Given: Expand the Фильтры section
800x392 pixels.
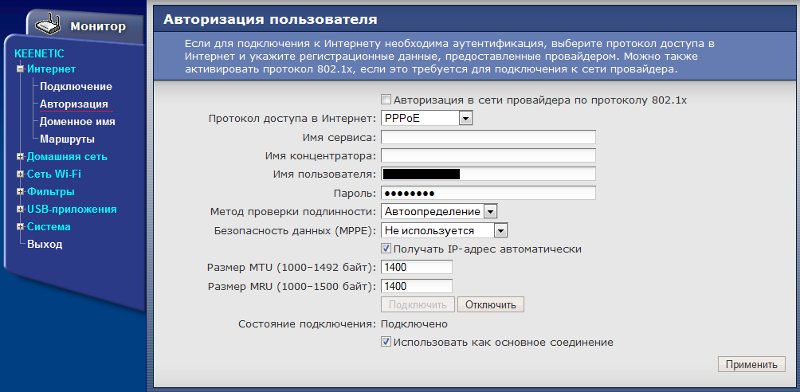Looking at the screenshot, I should (20, 191).
